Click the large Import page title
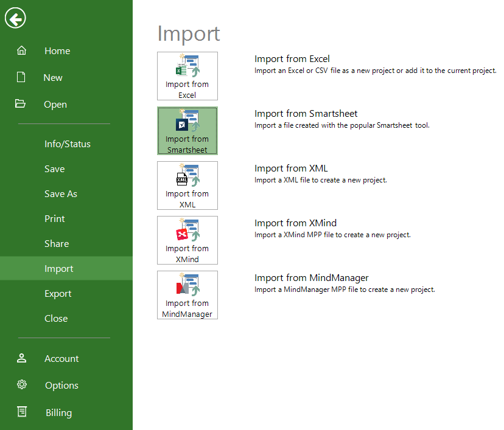 [x=188, y=33]
